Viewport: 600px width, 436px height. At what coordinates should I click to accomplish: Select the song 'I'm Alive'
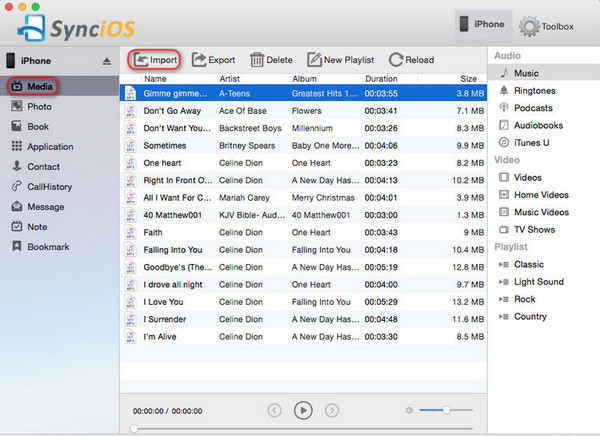(x=303, y=336)
